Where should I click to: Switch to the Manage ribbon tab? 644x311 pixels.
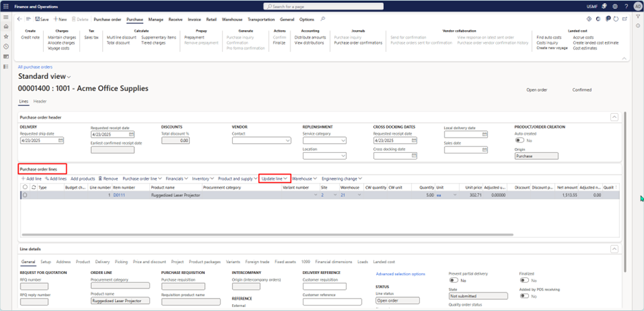(156, 19)
